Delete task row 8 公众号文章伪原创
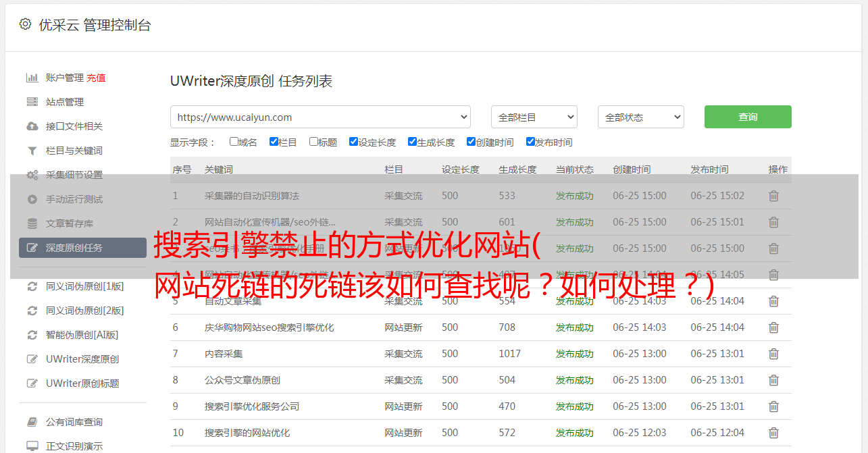Viewport: 868px width, 453px height. tap(774, 380)
